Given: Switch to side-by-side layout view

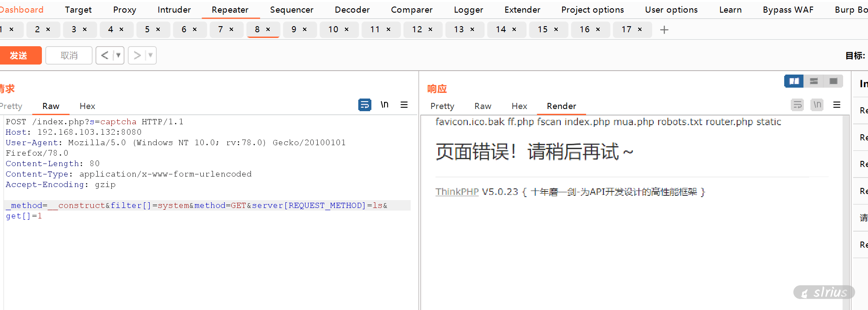Looking at the screenshot, I should click(794, 81).
